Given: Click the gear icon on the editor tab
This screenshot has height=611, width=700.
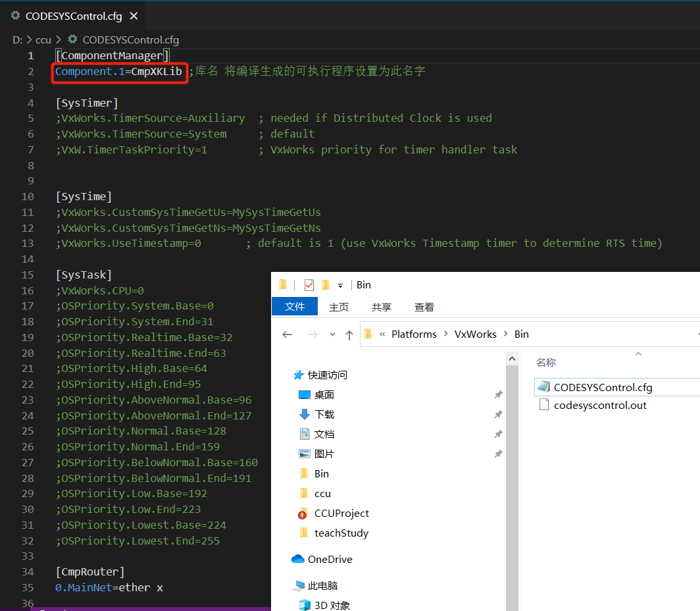Looking at the screenshot, I should click(x=16, y=16).
